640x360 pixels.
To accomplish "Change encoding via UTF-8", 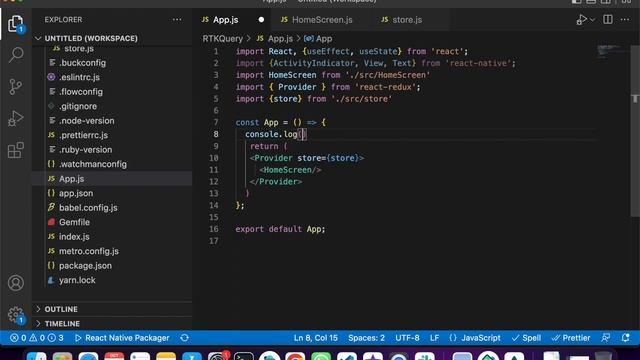I will (407, 338).
